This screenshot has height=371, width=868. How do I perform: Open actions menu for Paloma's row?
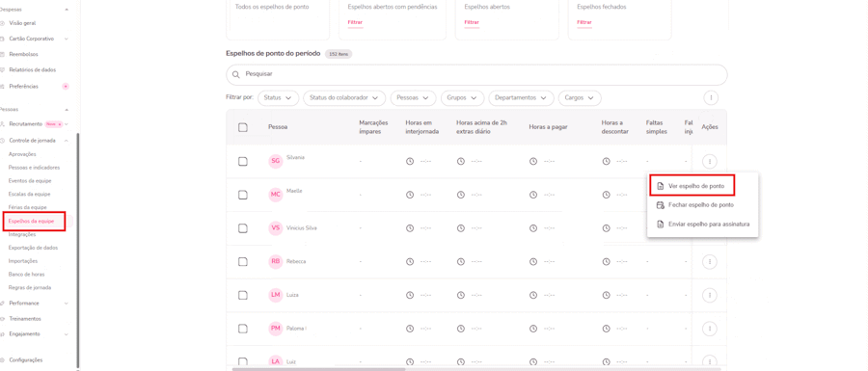tap(709, 329)
